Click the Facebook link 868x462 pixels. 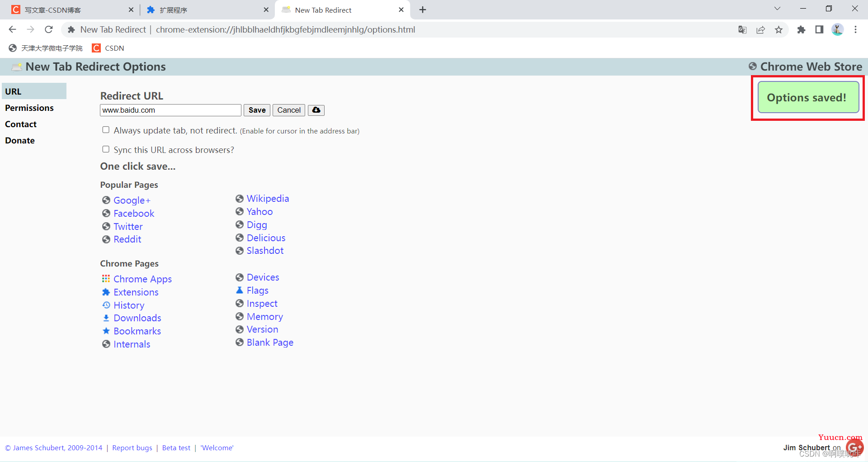click(x=134, y=213)
